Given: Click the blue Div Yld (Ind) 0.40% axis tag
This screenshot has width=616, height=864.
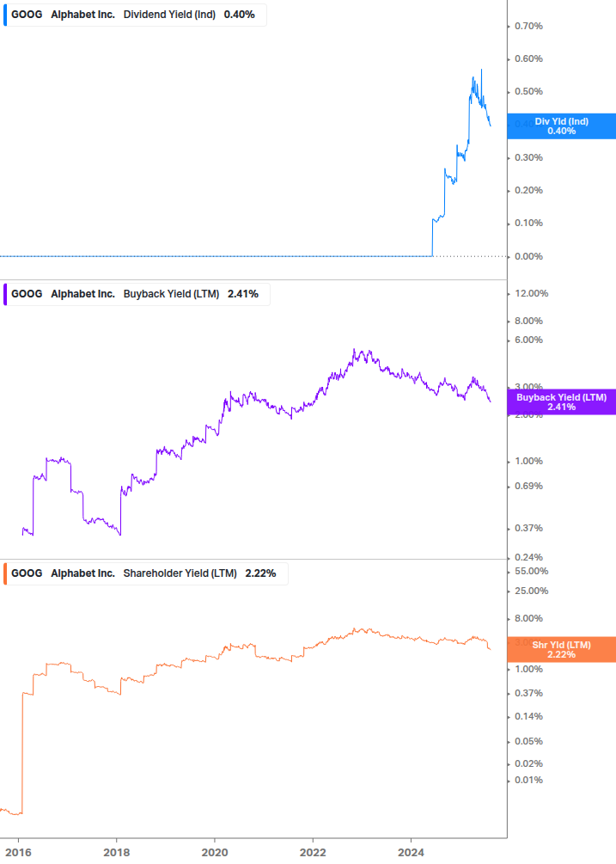Looking at the screenshot, I should 562,126.
